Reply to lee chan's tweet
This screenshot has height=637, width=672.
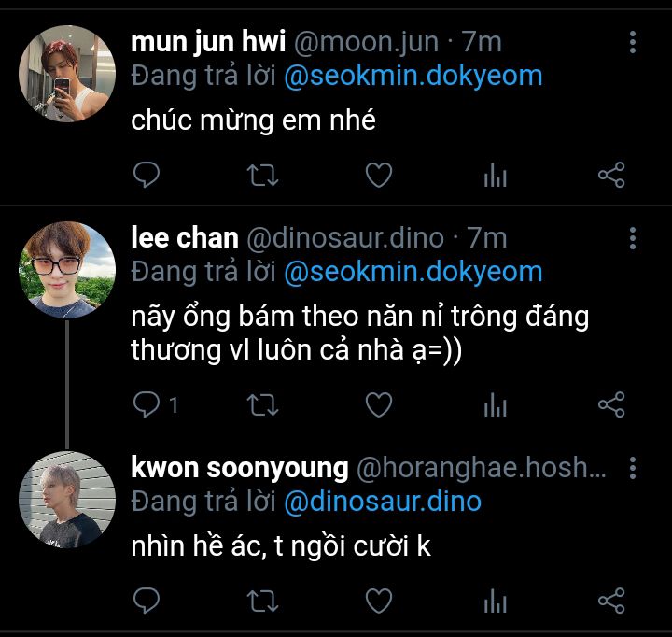click(x=148, y=404)
